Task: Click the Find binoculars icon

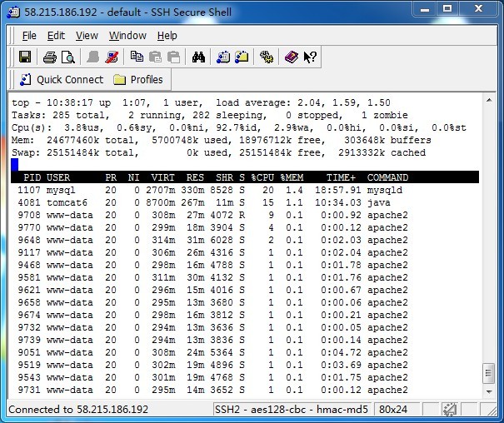Action: (198, 57)
